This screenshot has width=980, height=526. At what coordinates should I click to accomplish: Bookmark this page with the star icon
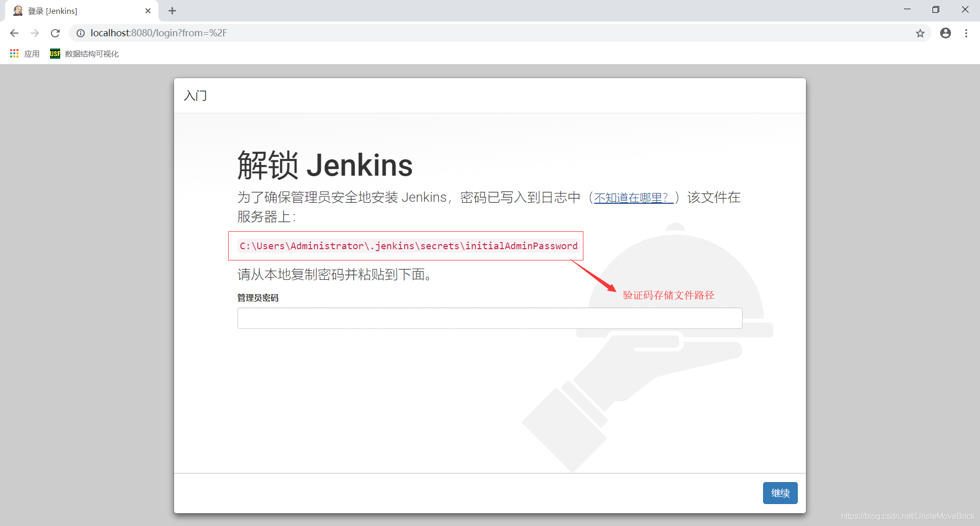[x=920, y=33]
